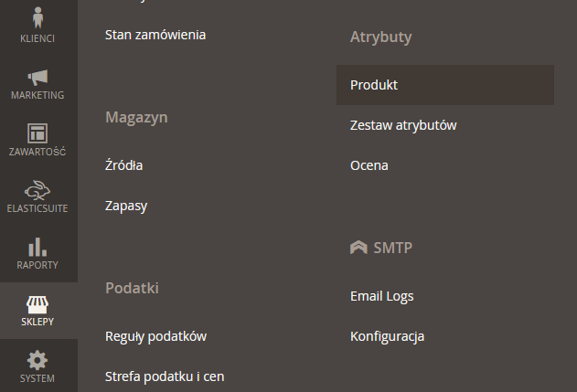Click the MARKETING sidebar label

click(x=37, y=95)
